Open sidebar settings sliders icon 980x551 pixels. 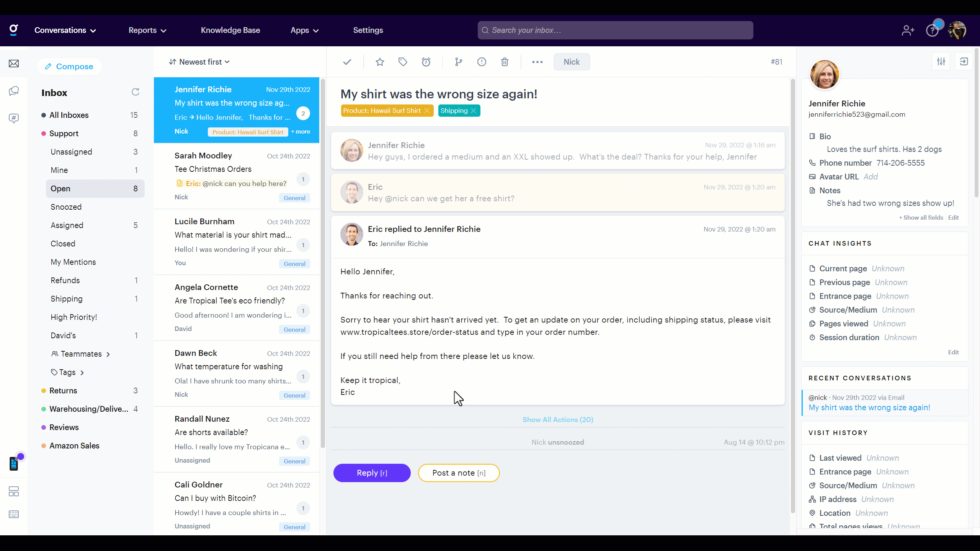coord(941,62)
